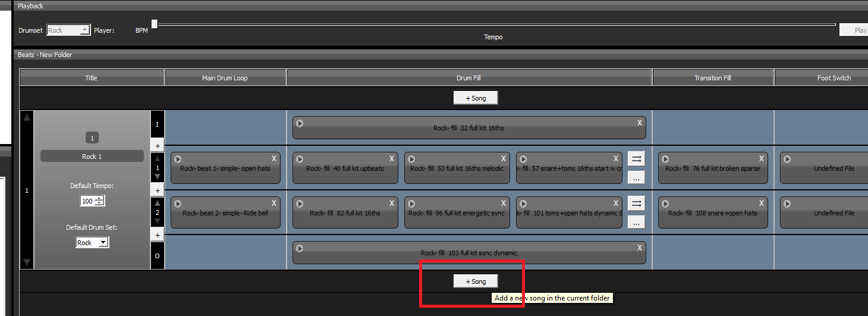Play fill 82 full kit 16ths

(x=300, y=204)
